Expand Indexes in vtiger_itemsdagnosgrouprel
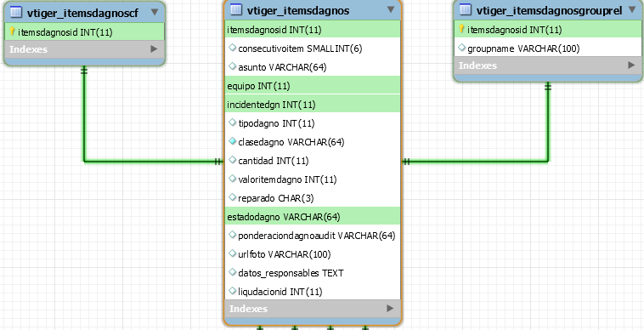644x330 pixels. point(631,65)
